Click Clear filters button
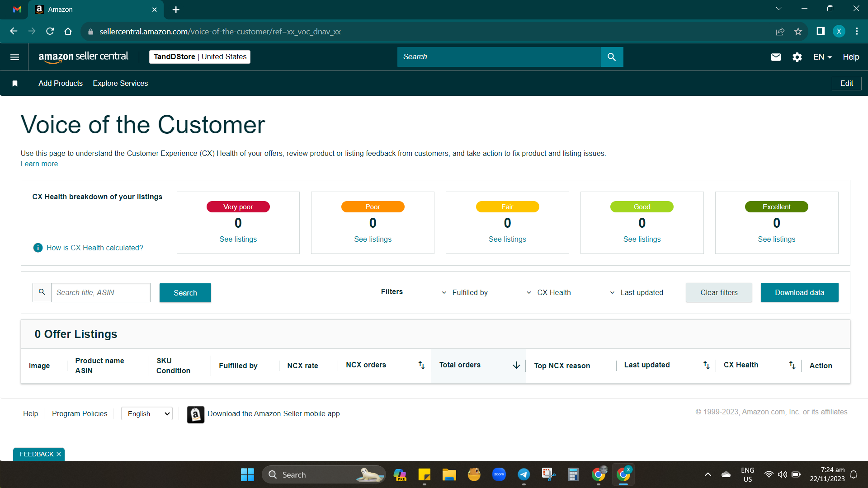 [719, 292]
